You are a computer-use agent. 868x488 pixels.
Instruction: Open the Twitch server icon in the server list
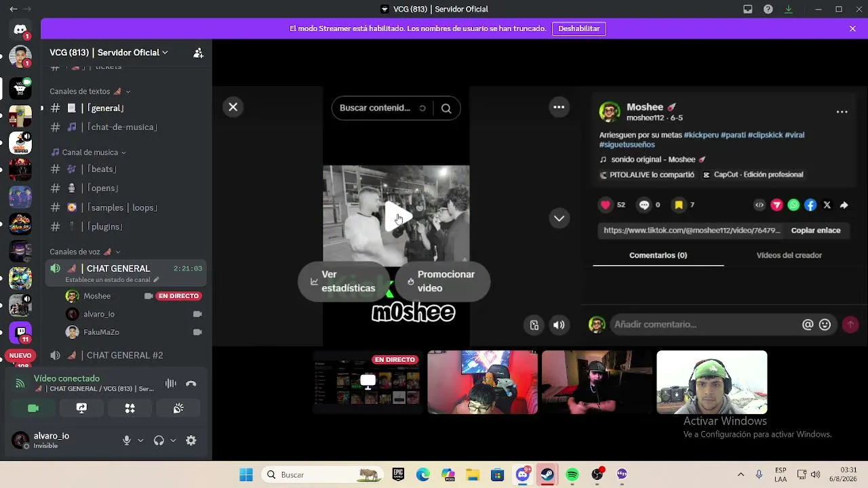[x=20, y=333]
